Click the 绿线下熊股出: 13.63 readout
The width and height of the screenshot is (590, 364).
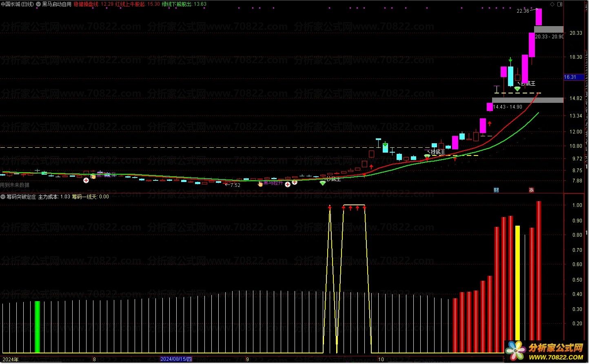184,4
